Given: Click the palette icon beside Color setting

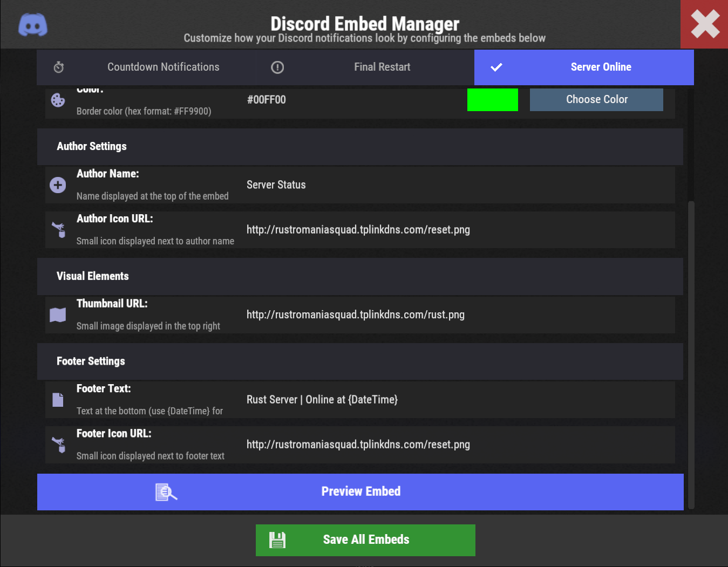Looking at the screenshot, I should tap(58, 100).
